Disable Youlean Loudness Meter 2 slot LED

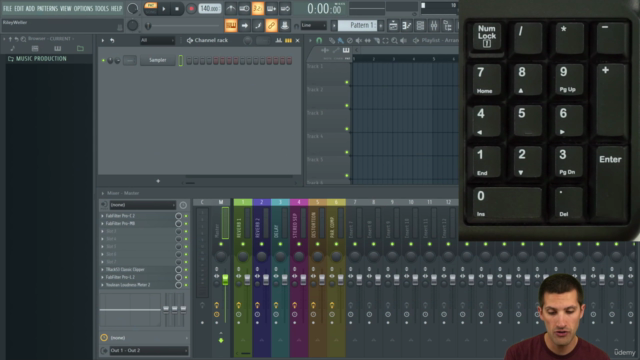coord(186,285)
